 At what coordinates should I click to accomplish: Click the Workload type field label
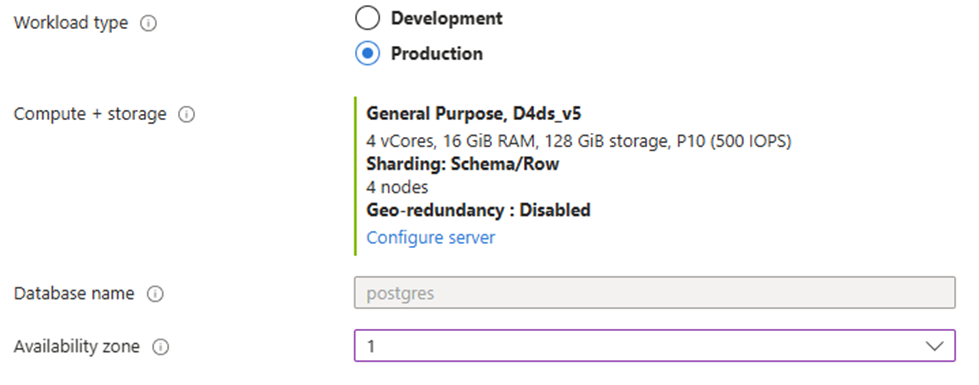point(71,24)
